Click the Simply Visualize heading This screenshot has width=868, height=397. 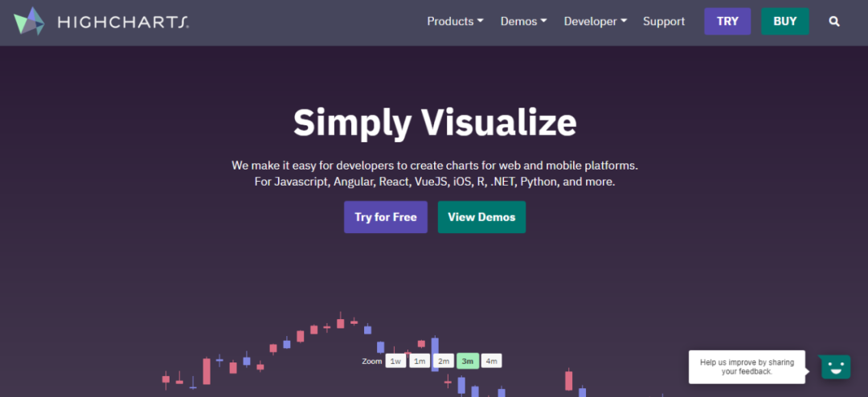435,122
